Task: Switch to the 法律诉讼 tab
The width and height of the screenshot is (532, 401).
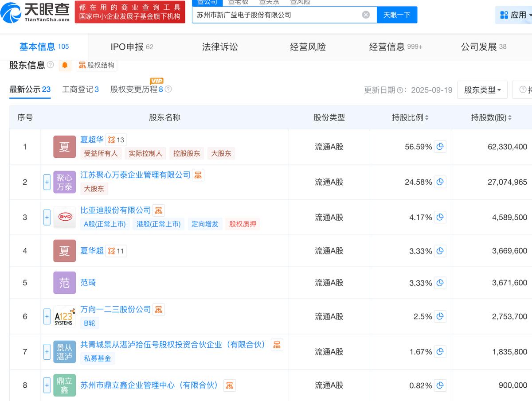Action: point(220,47)
